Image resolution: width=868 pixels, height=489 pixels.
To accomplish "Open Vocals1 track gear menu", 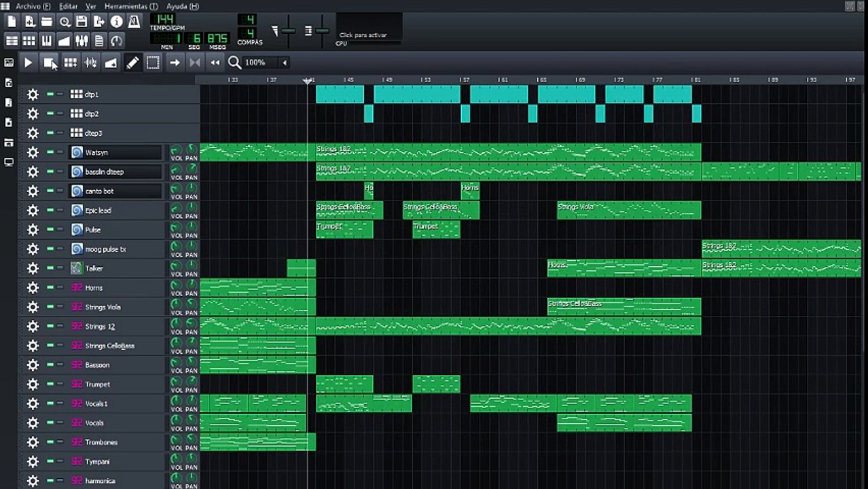I will (x=33, y=403).
